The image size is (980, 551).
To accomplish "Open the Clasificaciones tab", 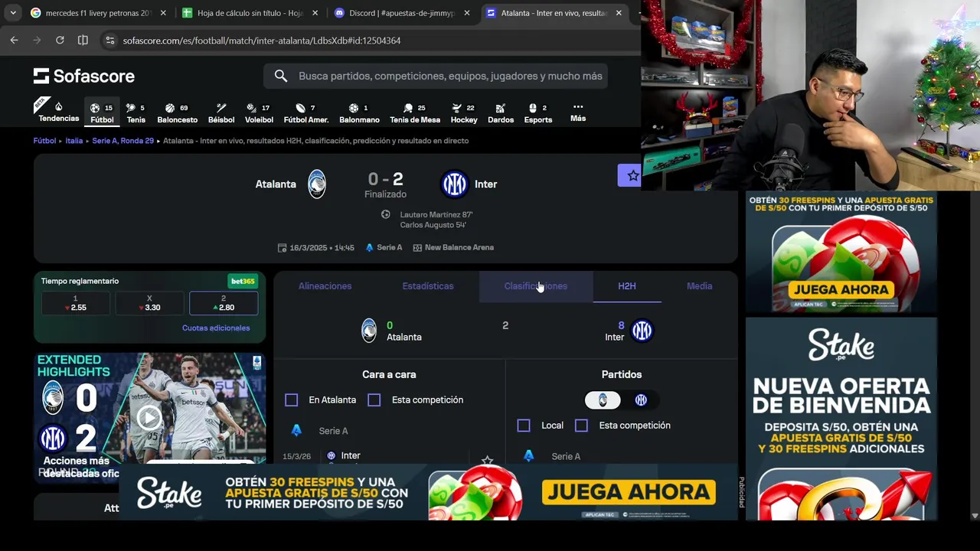I will pos(536,286).
